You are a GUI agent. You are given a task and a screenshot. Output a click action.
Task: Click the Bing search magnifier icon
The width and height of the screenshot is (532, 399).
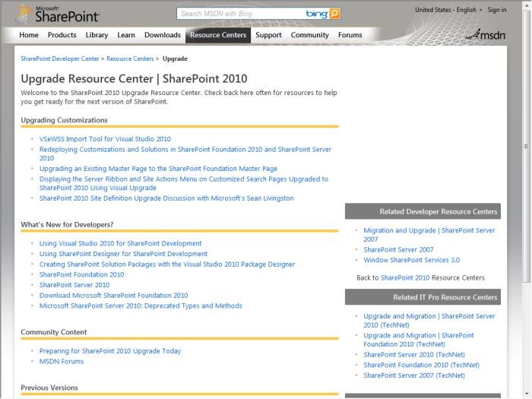(334, 14)
